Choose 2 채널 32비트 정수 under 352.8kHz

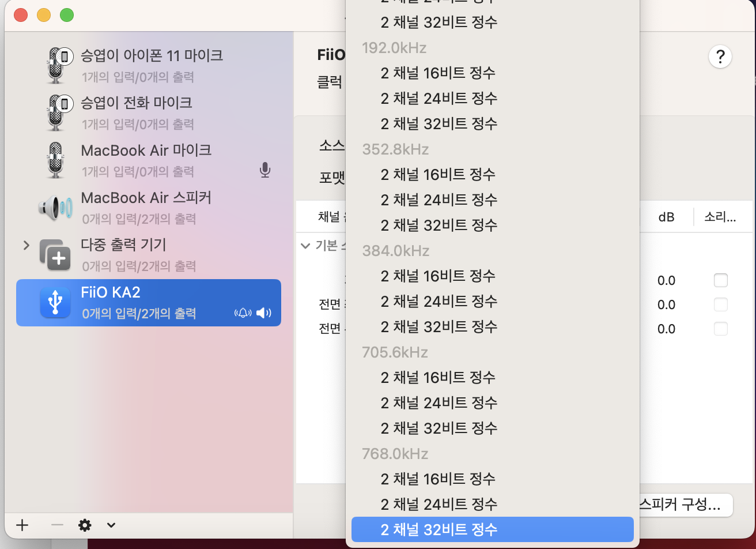point(493,225)
